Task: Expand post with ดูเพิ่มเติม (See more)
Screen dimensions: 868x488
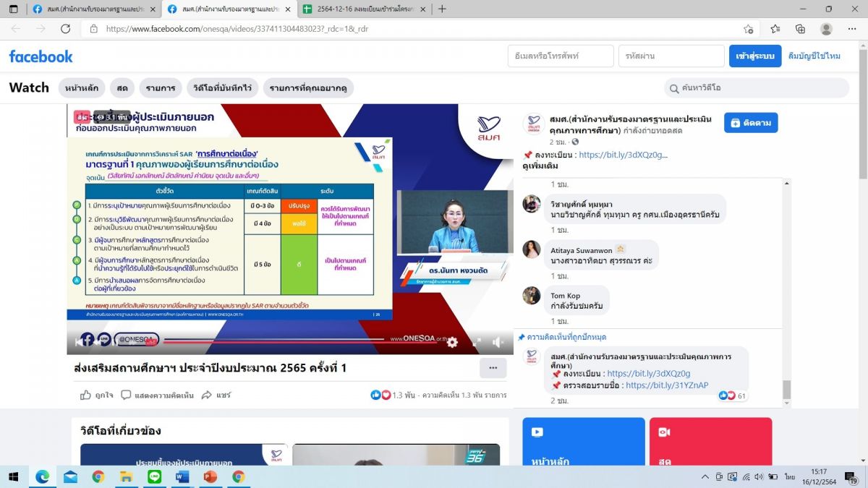Action: [x=540, y=166]
